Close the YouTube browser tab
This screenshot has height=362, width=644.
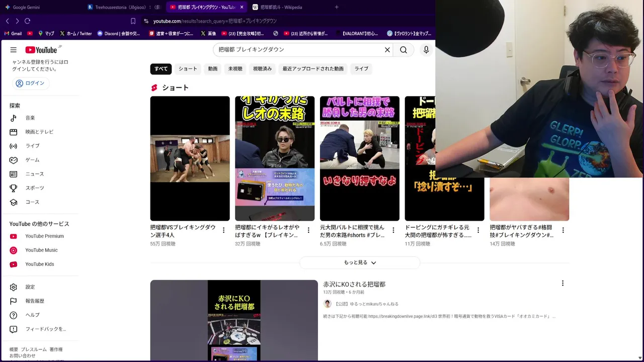point(242,7)
